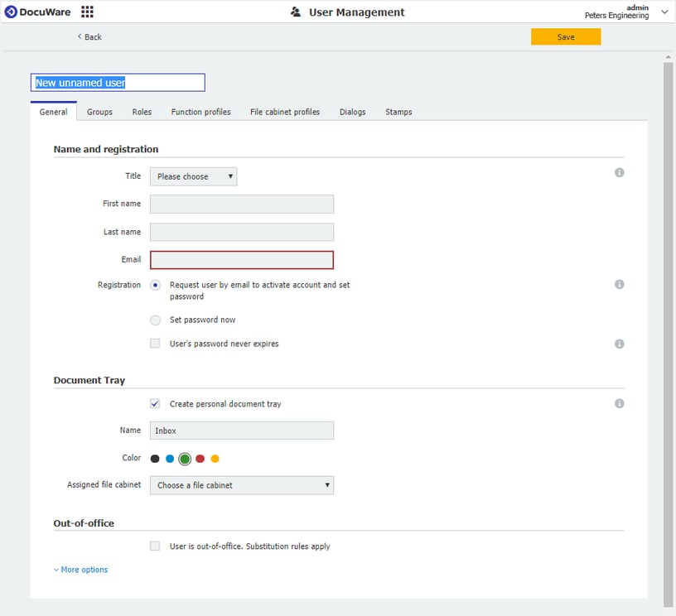676x616 pixels.
Task: Expand the admin account menu chevron
Action: click(x=664, y=12)
